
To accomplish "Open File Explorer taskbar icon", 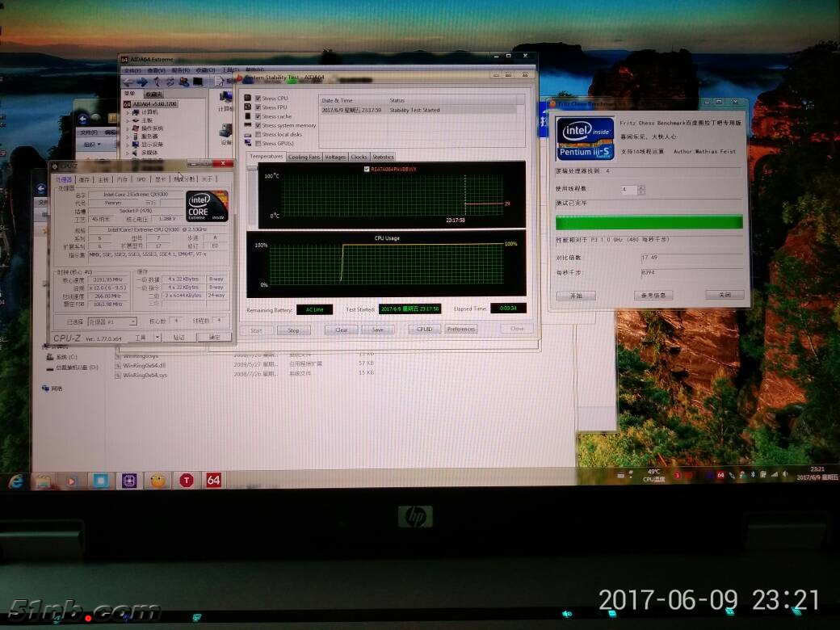I will (x=44, y=481).
